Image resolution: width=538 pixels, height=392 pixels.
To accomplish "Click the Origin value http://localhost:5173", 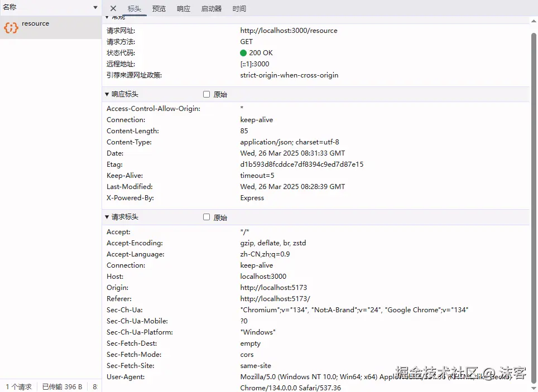I will click(273, 288).
